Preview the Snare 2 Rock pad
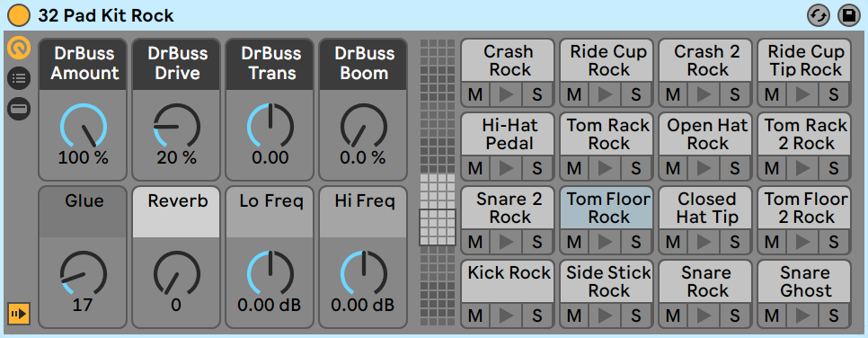868x338 pixels. [507, 242]
